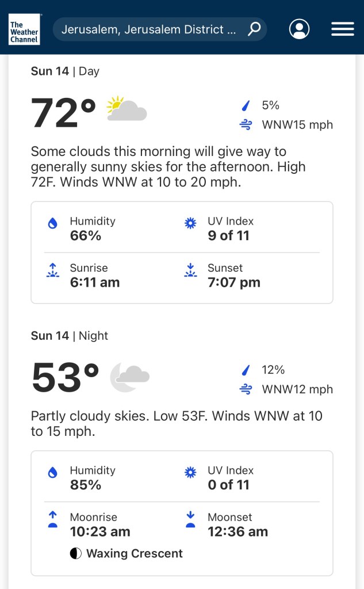The width and height of the screenshot is (364, 589).
Task: Click the Jerusalem location search field
Action: (x=150, y=29)
